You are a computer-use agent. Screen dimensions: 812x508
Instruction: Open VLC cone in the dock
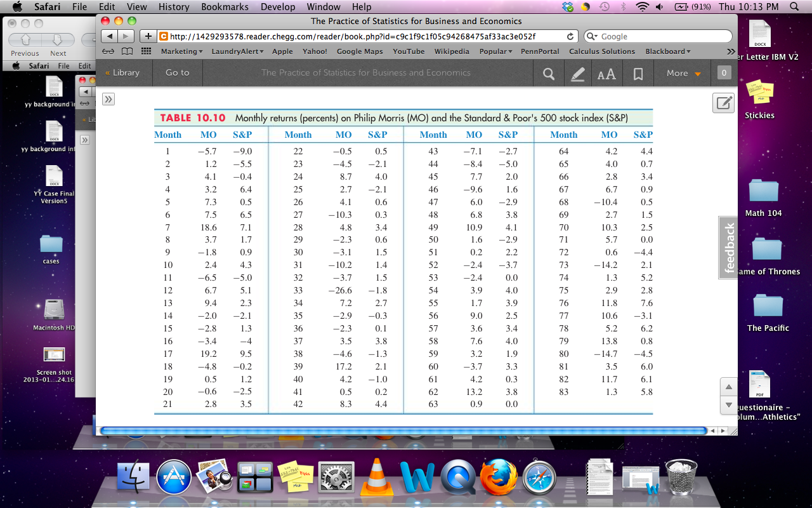377,476
